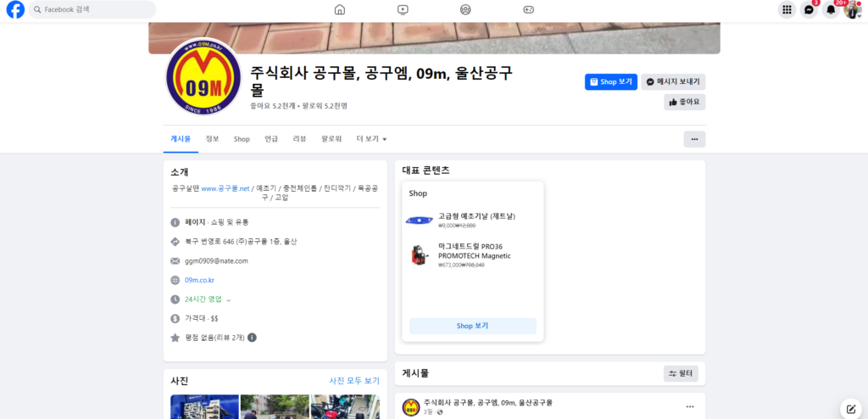The height and width of the screenshot is (419, 868).
Task: Open the account profile avatar menu
Action: pos(853,9)
